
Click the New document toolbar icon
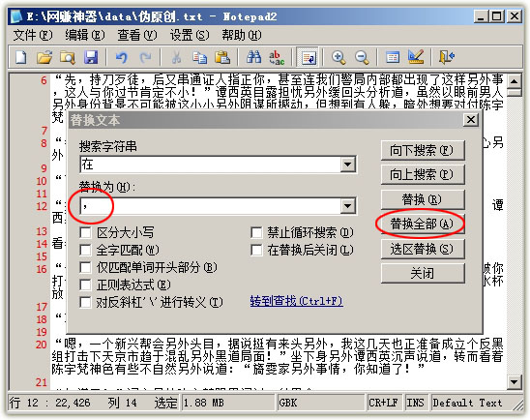21,57
